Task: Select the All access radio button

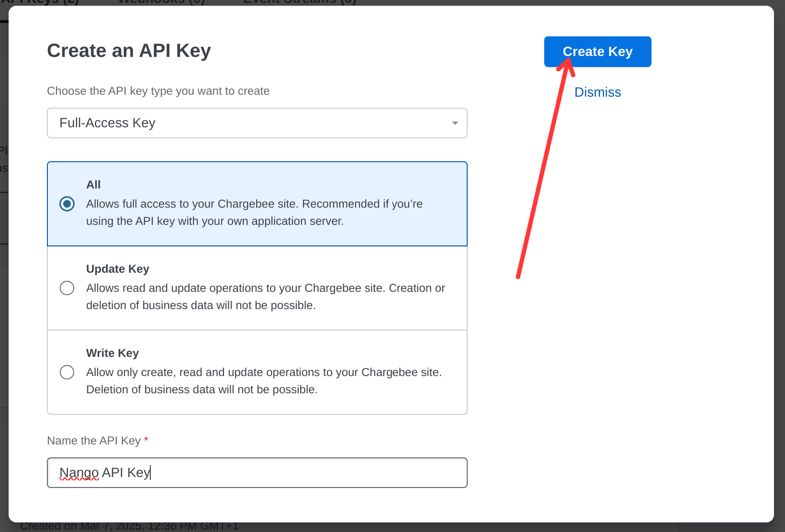Action: (x=67, y=204)
